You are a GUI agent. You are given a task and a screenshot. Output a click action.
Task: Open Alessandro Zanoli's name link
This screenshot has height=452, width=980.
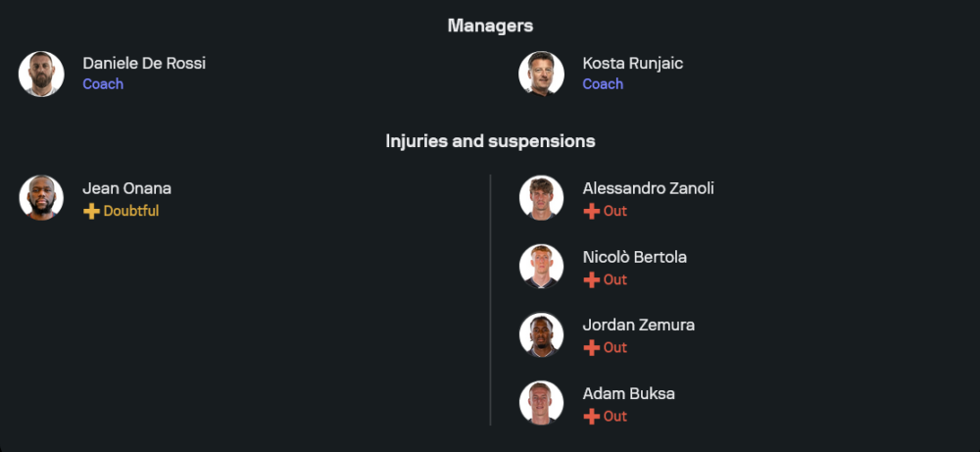click(x=648, y=188)
